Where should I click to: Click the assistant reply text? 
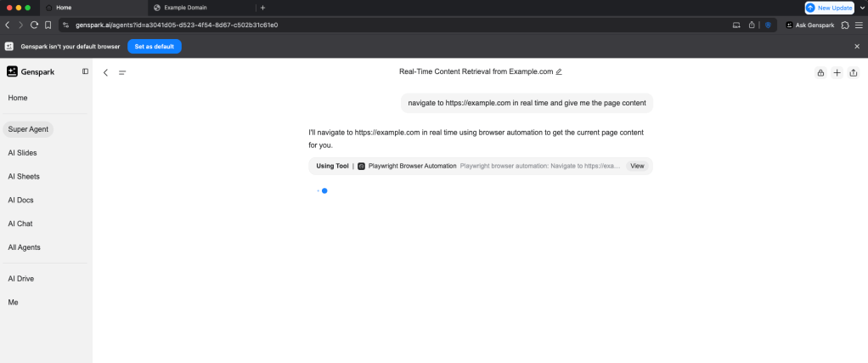476,139
